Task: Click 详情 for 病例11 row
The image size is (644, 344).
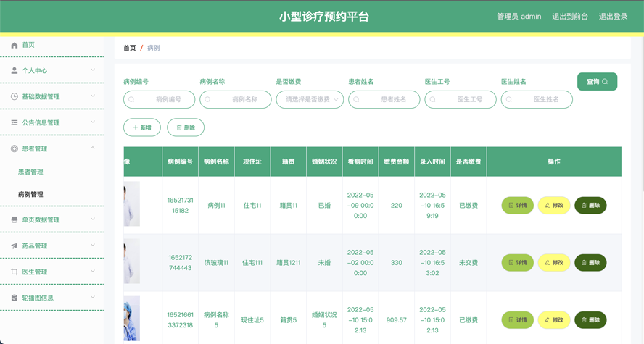Action: (518, 206)
